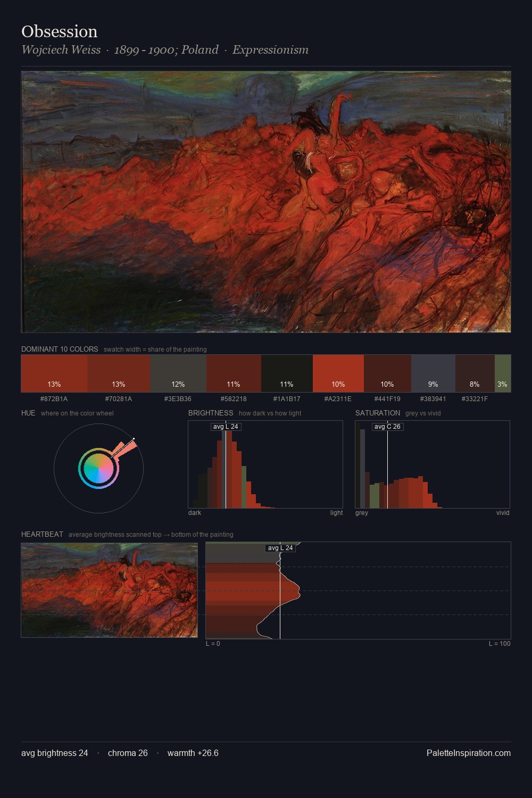Pick the #383941 slate swatch
Image resolution: width=532 pixels, height=798 pixels.
pos(433,373)
